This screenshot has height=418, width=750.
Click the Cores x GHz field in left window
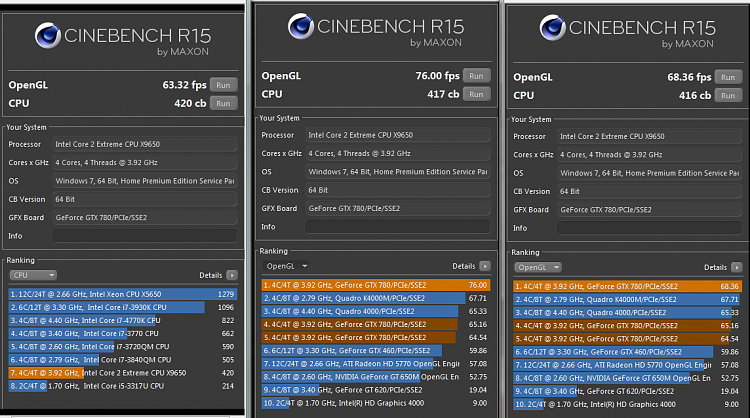[144, 163]
